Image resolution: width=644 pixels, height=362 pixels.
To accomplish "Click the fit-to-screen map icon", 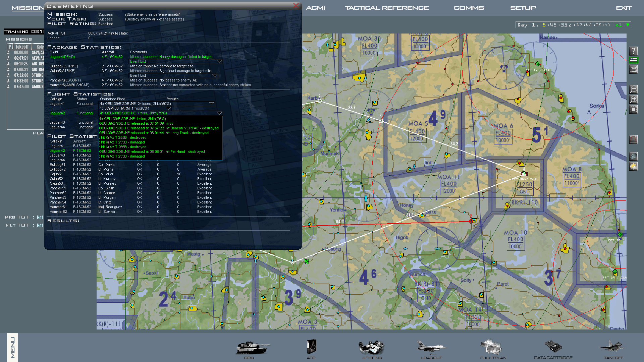I will tap(633, 109).
